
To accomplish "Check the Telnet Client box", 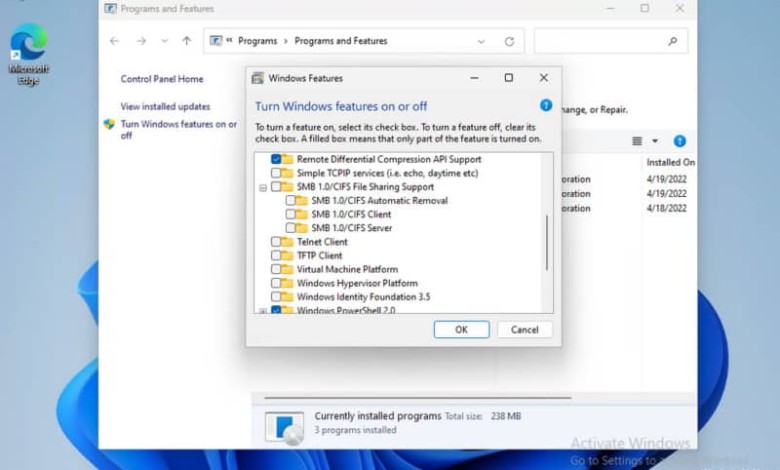I will 276,242.
